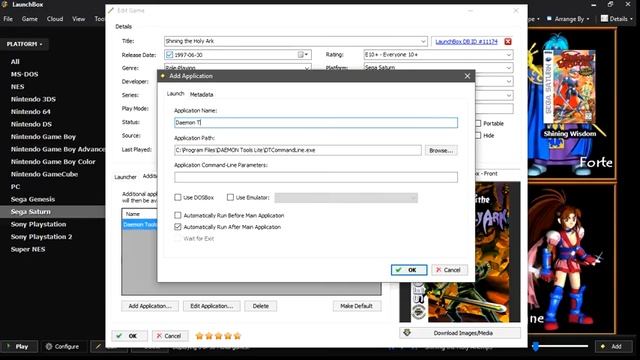Click the Make Default button
The height and width of the screenshot is (360, 640).
click(x=356, y=306)
